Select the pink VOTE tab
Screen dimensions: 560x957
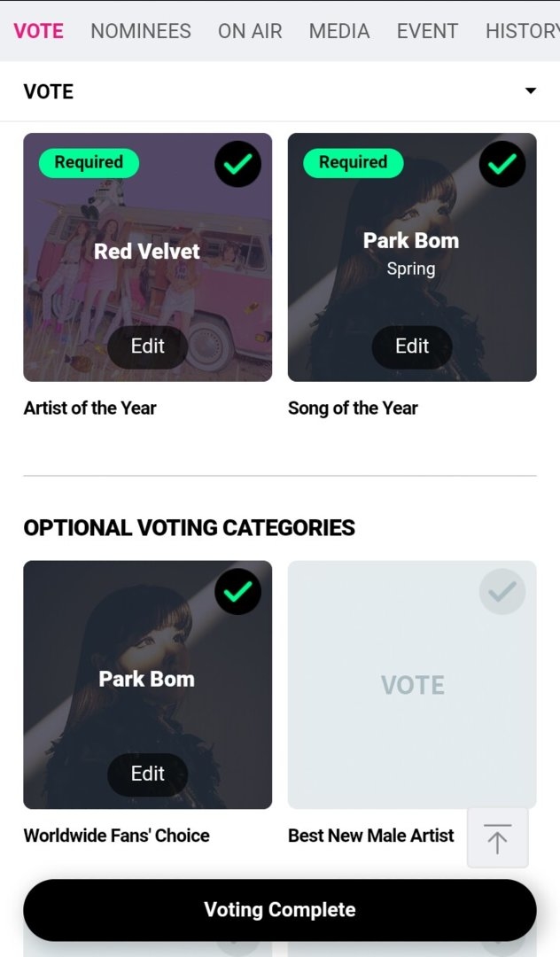(x=38, y=30)
